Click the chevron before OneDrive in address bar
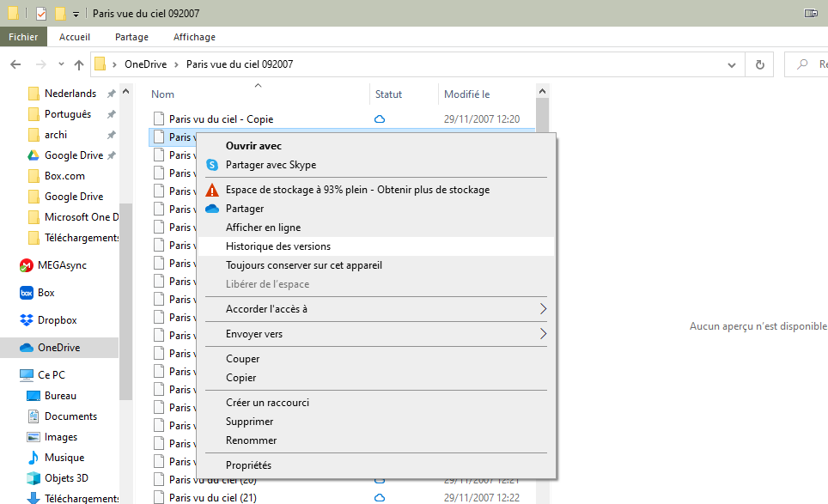This screenshot has height=504, width=828. [x=114, y=64]
